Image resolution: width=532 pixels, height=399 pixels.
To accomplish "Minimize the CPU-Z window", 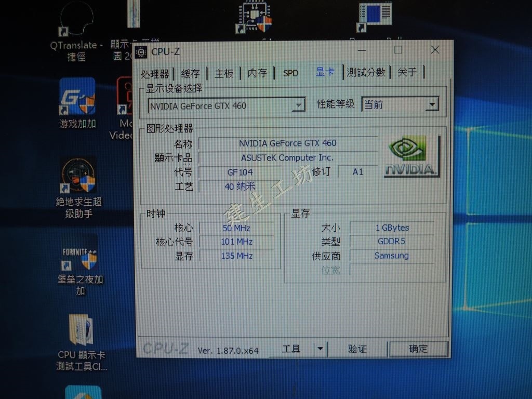I will coord(362,50).
